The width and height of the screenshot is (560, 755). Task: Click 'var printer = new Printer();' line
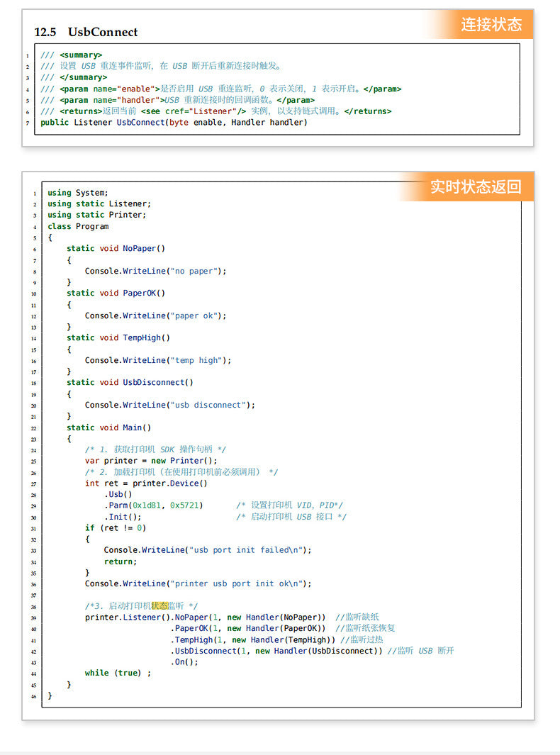(151, 461)
